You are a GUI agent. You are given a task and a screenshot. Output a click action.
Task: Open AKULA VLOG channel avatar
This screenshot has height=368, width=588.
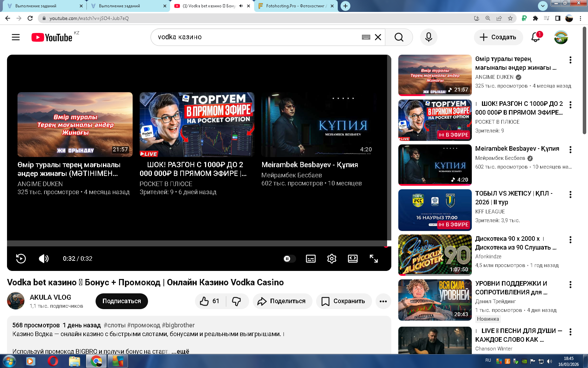point(16,301)
